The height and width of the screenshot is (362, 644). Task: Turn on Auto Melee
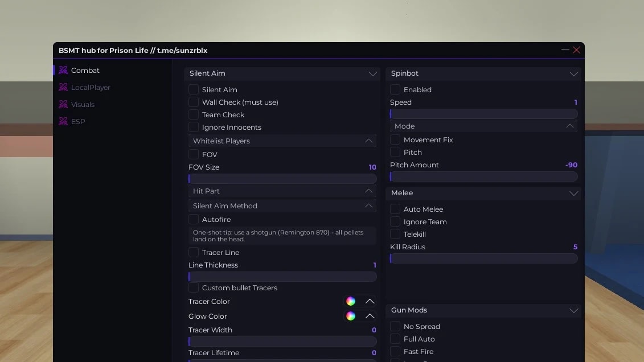click(395, 209)
